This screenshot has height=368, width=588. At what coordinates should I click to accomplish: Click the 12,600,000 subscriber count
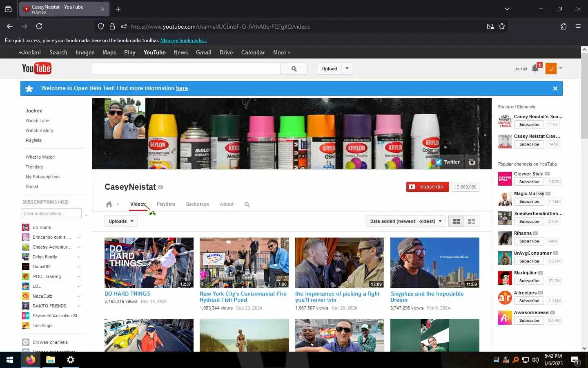click(465, 187)
